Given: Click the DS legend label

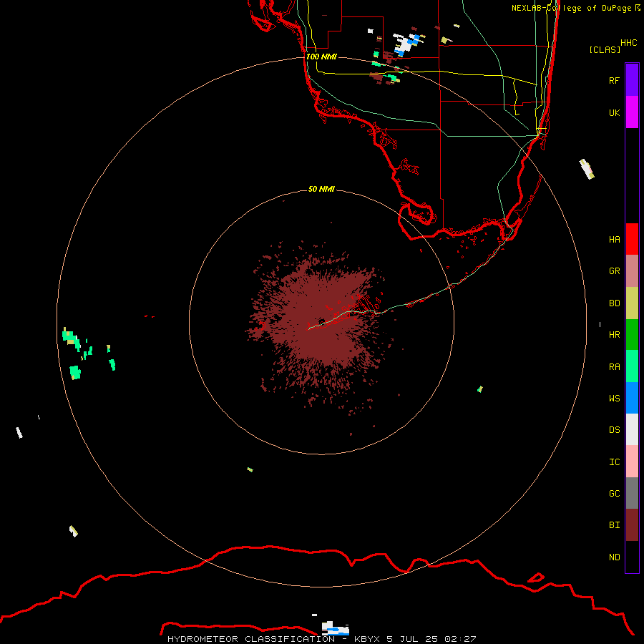Looking at the screenshot, I should pyautogui.click(x=614, y=430).
